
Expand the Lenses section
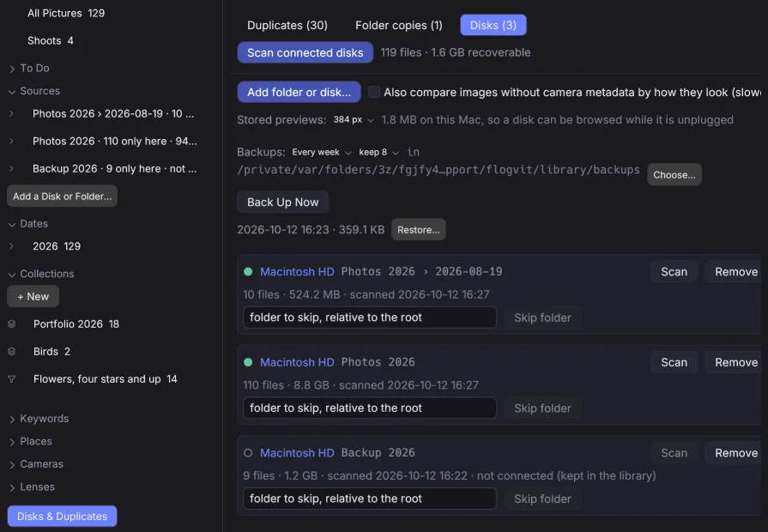point(12,487)
